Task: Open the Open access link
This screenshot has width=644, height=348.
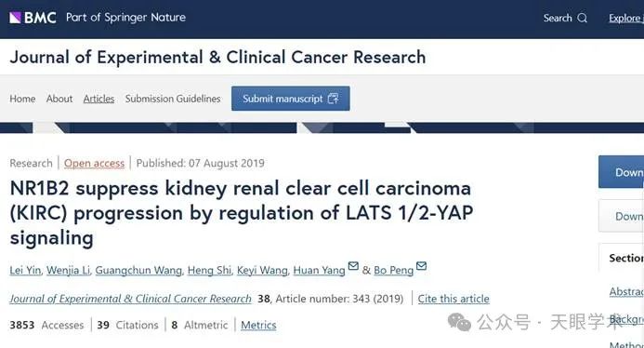Action: (94, 164)
